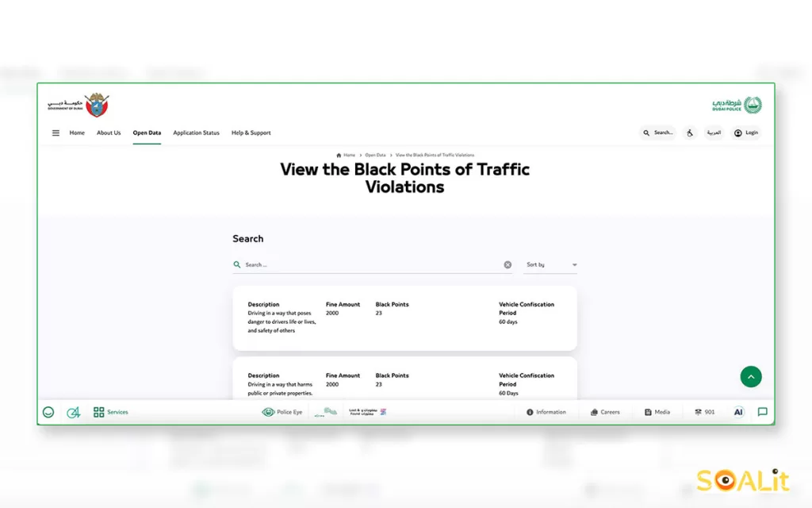Open the Police Eye service
Image resolution: width=812 pixels, height=508 pixels.
tap(282, 413)
